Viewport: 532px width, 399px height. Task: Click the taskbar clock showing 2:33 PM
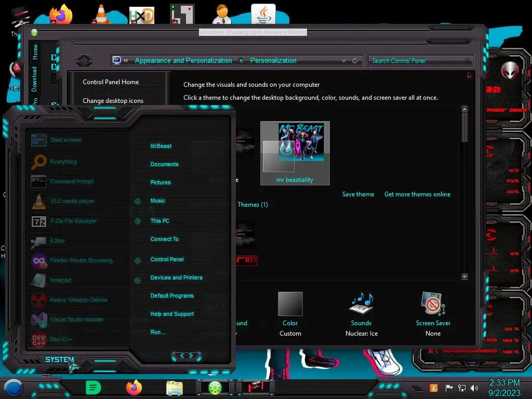(504, 382)
